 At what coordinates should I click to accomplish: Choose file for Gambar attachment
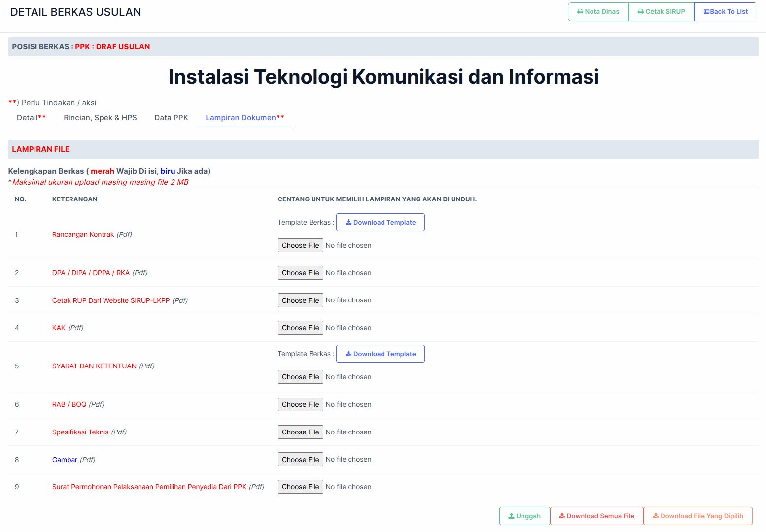point(300,460)
